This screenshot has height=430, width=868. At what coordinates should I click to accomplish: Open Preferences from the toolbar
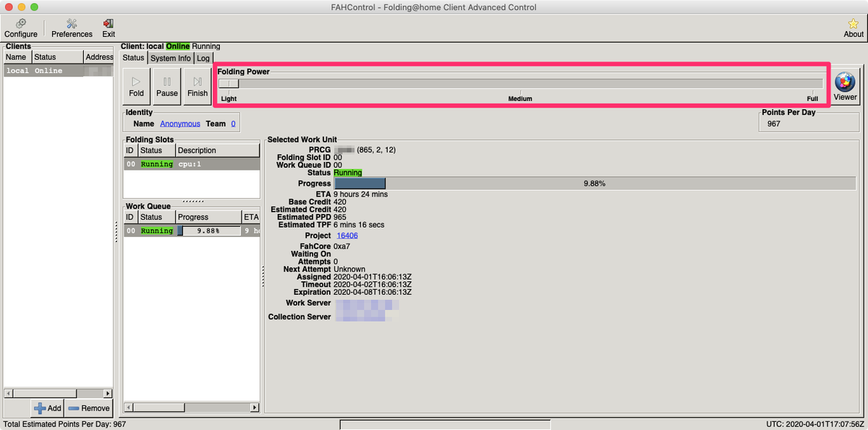pos(72,28)
